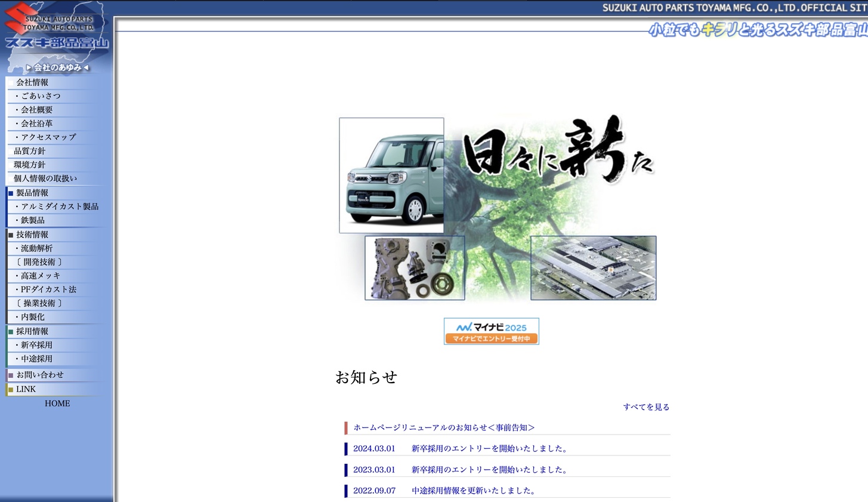The image size is (868, 502).
Task: Return via the HOME link
Action: pyautogui.click(x=57, y=404)
